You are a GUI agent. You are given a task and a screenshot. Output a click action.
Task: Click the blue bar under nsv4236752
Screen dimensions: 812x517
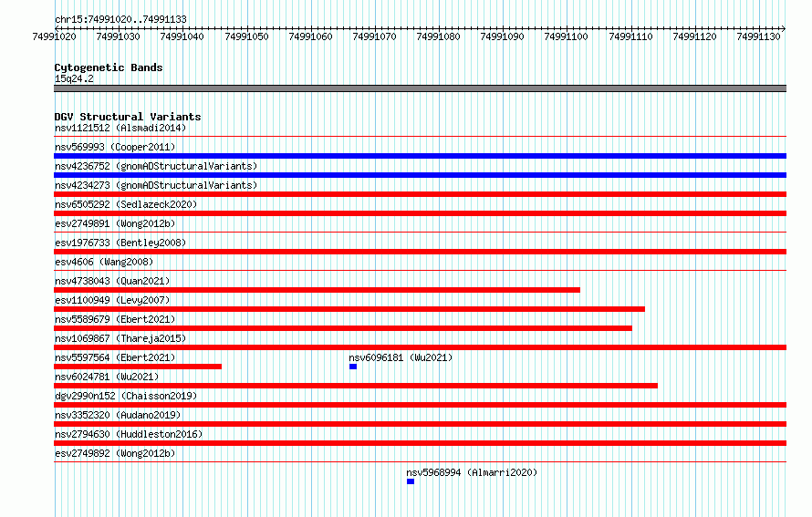(420, 175)
